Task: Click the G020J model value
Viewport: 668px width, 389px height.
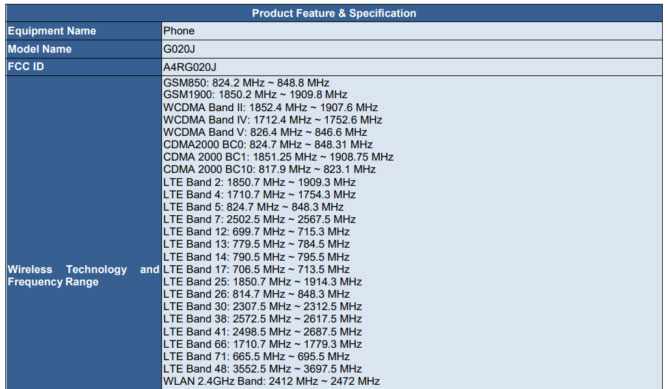Action: 179,49
